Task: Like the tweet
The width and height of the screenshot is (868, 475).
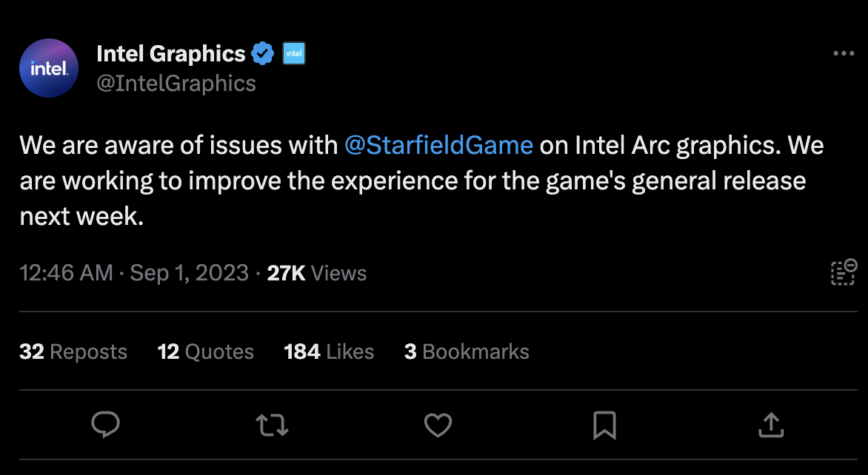Action: 438,425
